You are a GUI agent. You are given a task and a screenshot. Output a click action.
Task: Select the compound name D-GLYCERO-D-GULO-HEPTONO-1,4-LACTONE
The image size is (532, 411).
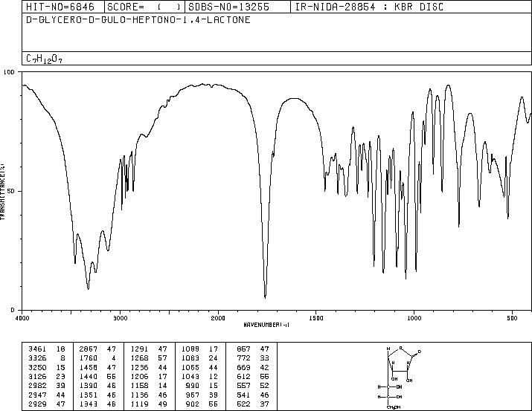(138, 20)
